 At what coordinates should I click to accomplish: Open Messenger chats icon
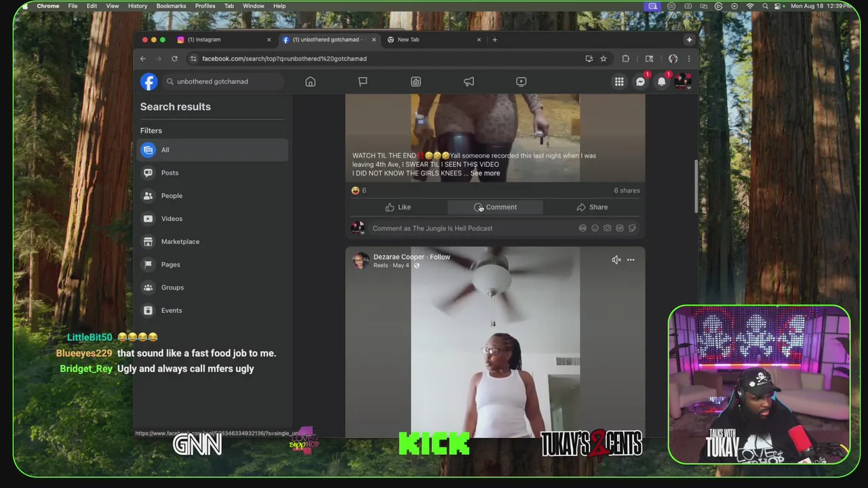pyautogui.click(x=640, y=82)
